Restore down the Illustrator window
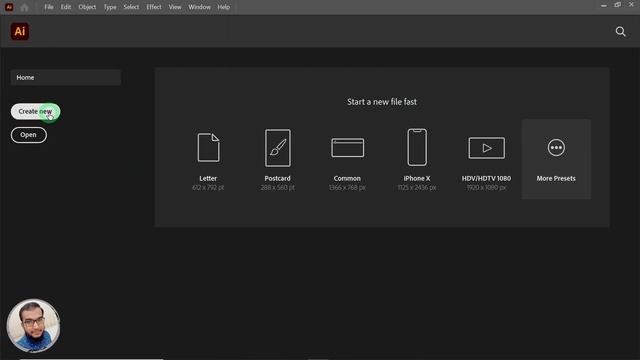 tap(618, 5)
